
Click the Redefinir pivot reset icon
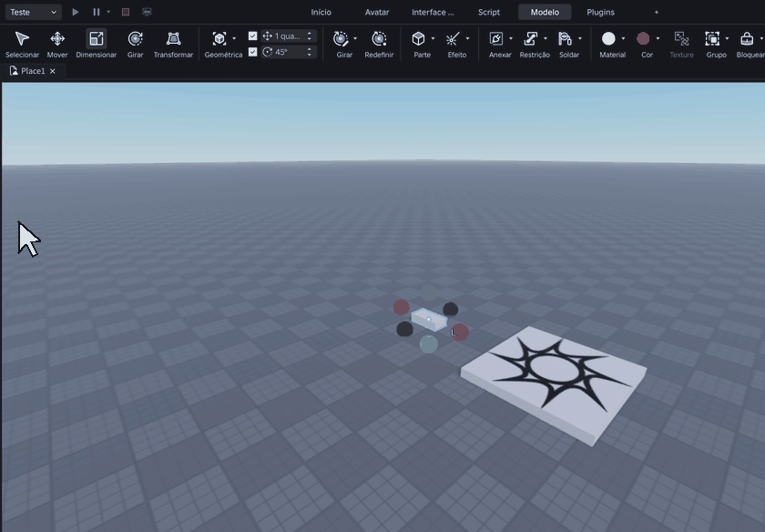click(379, 39)
